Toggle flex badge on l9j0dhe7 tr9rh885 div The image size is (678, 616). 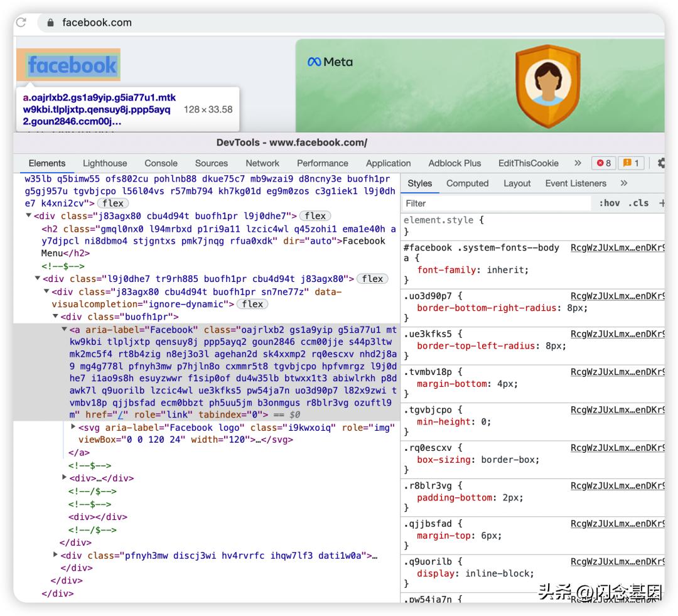coord(372,279)
